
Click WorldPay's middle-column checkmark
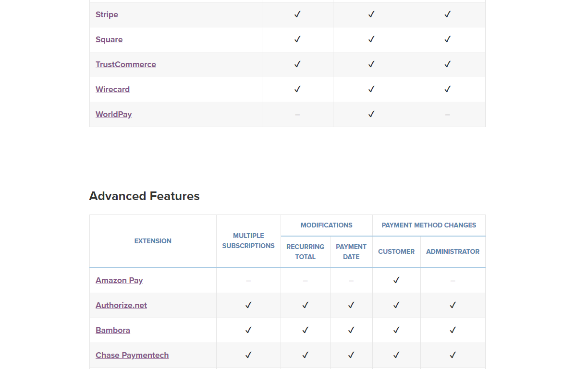click(371, 114)
